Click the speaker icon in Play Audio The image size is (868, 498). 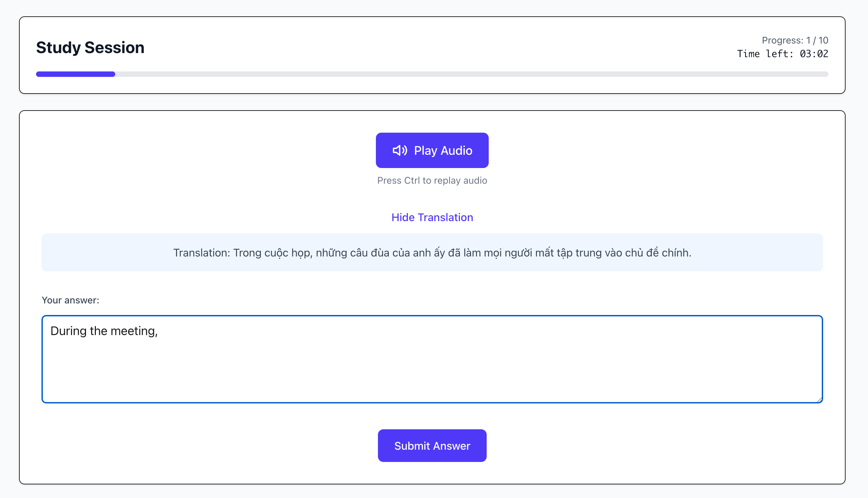(x=399, y=150)
